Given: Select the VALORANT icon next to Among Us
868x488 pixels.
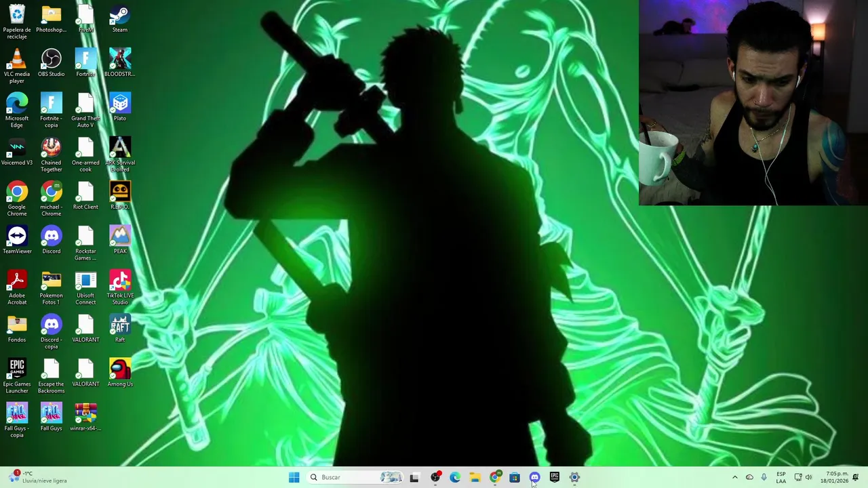Looking at the screenshot, I should point(85,373).
